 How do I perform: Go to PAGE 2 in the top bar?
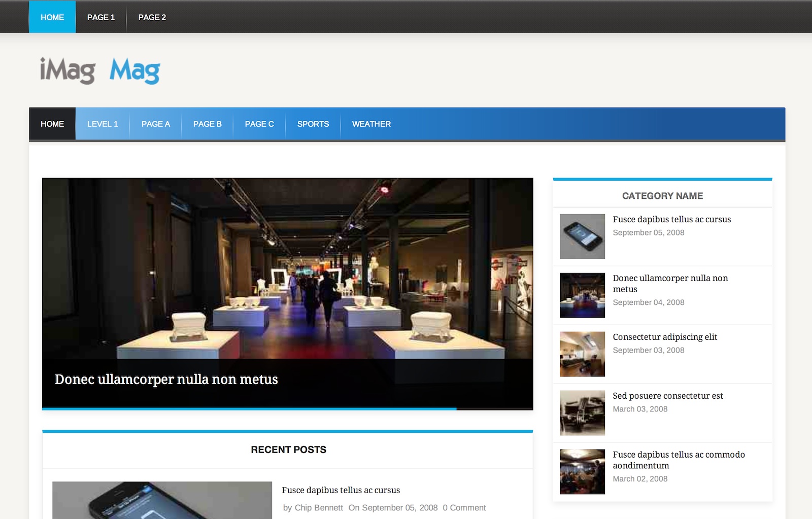pos(152,17)
